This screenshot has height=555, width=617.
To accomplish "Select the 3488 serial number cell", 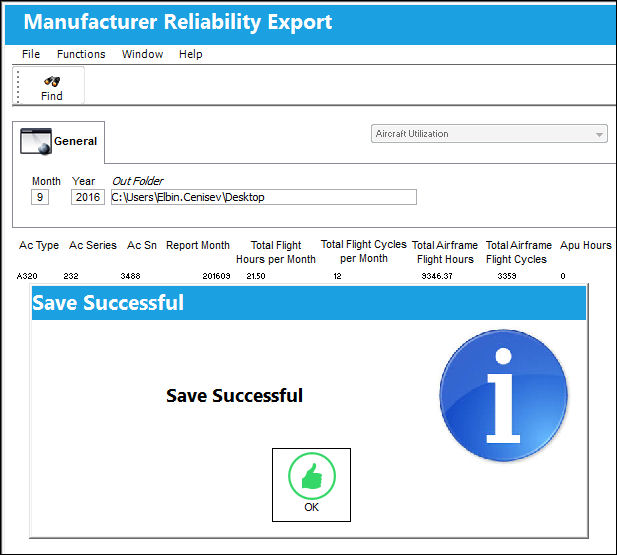I will (x=130, y=276).
